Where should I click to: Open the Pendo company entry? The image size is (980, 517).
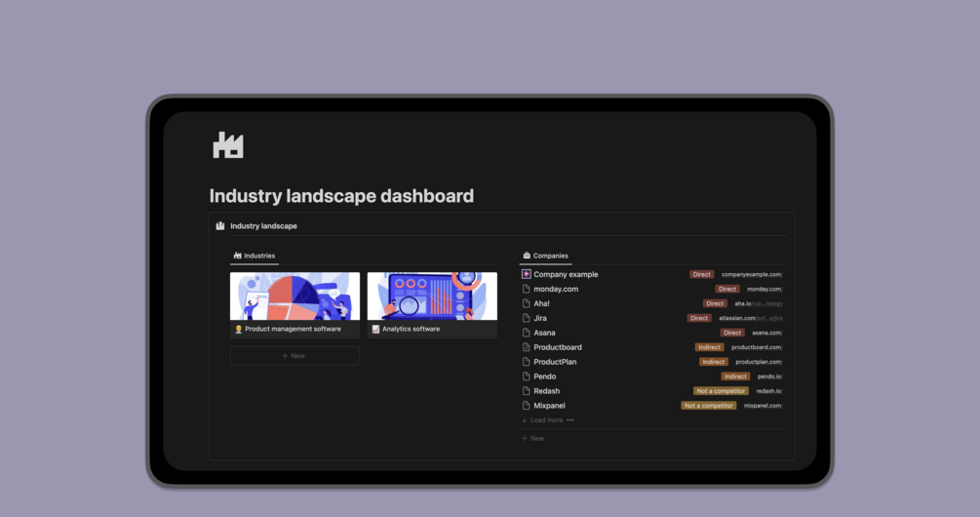coord(544,377)
